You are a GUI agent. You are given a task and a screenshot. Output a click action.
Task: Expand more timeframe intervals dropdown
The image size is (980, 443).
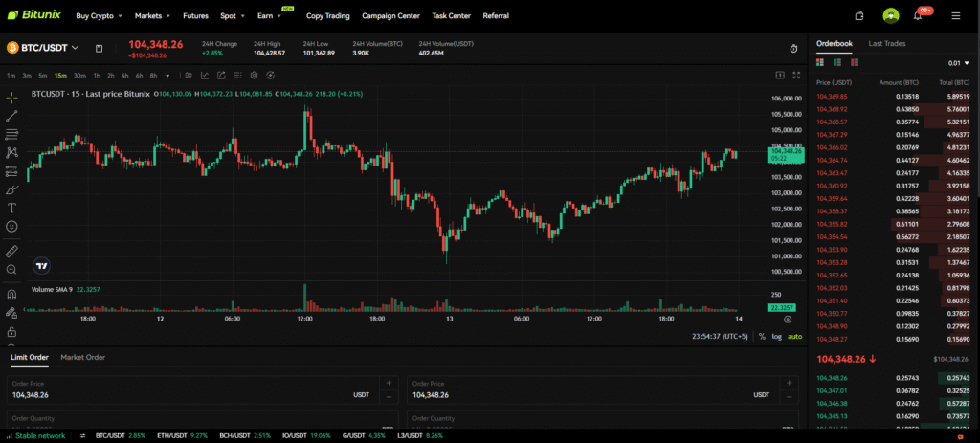(167, 76)
